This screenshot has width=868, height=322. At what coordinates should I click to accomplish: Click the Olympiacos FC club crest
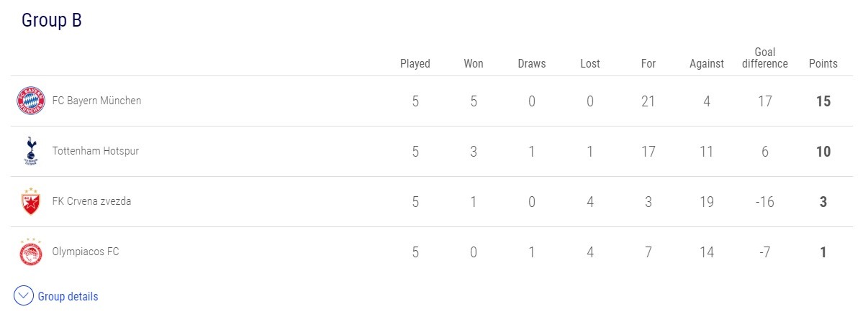(31, 252)
